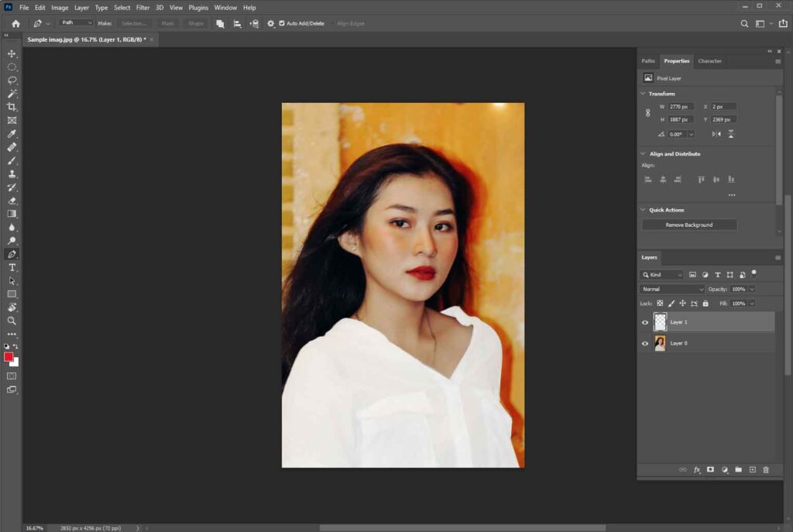
Task: Open the Filter menu
Action: tap(142, 7)
